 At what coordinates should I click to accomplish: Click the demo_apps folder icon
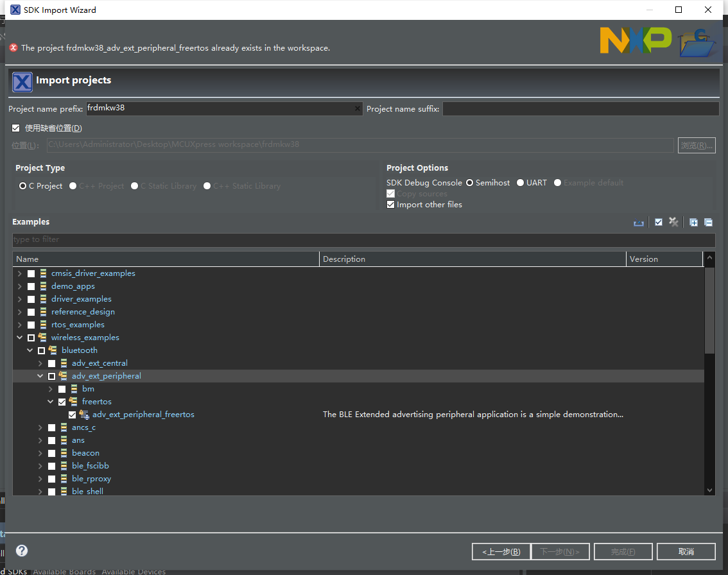coord(43,286)
